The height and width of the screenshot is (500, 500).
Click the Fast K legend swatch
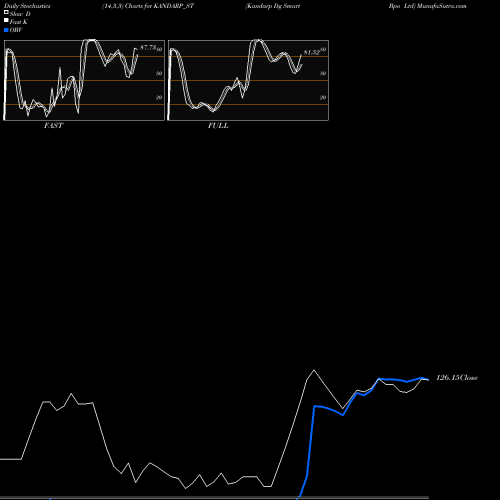point(6,20)
